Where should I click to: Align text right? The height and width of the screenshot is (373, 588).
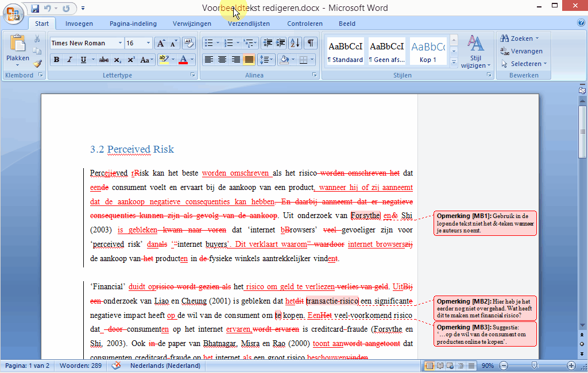(x=236, y=60)
